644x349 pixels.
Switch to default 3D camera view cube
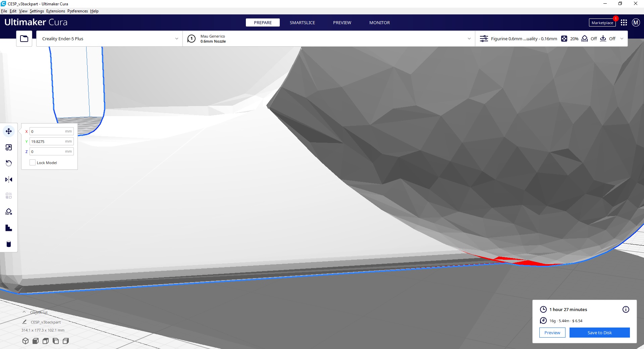(x=25, y=341)
